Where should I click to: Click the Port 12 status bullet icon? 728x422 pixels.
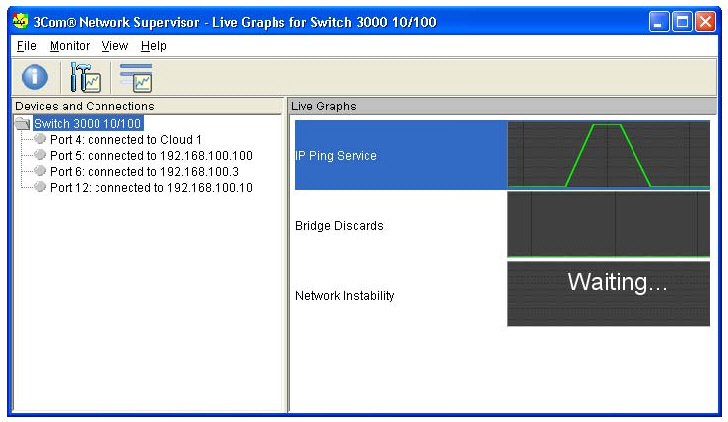tap(40, 187)
